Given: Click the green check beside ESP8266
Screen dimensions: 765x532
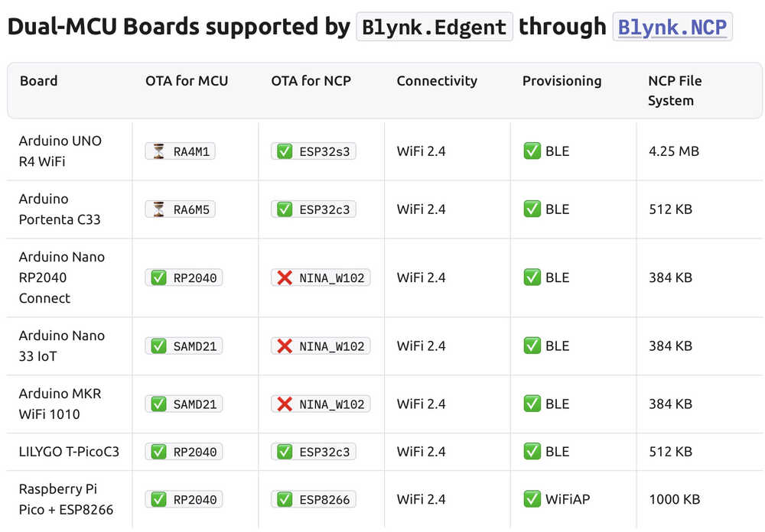Looking at the screenshot, I should pyautogui.click(x=285, y=499).
